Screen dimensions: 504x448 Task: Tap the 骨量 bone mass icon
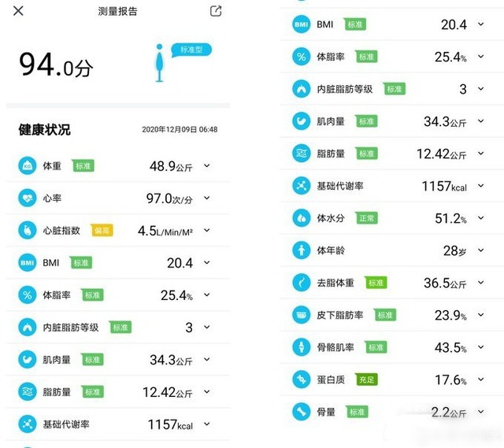(301, 412)
